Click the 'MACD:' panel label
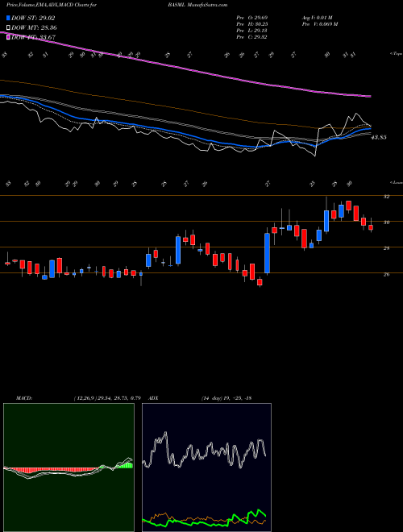This screenshot has height=532, width=403. point(23,398)
